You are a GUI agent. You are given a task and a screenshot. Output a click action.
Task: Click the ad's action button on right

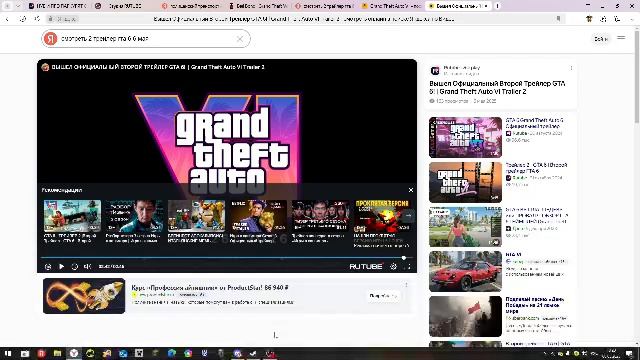coord(382,296)
